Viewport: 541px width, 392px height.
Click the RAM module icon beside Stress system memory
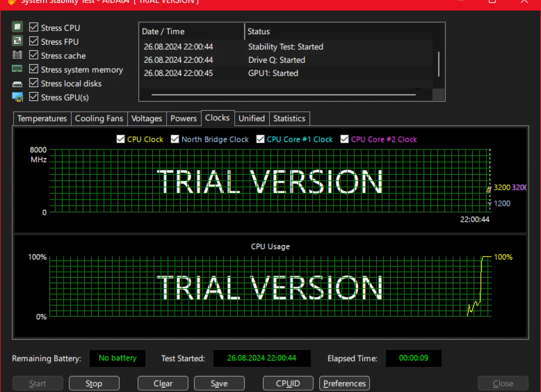pyautogui.click(x=17, y=69)
